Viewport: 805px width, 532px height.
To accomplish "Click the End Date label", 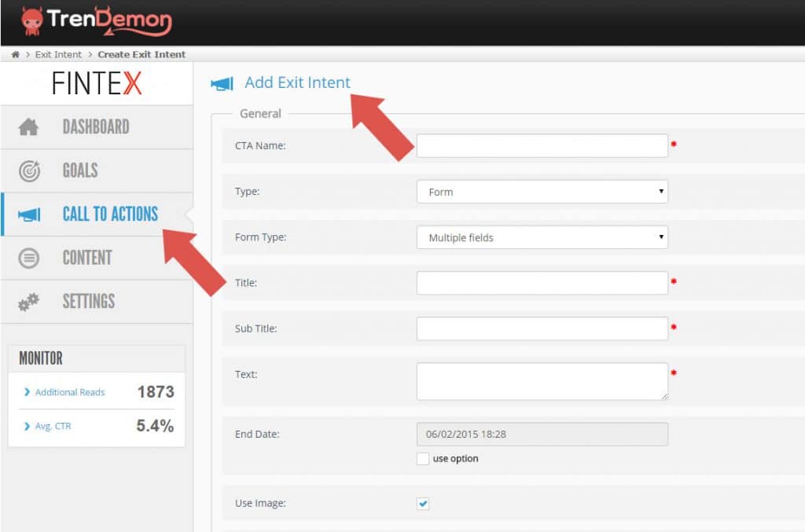I will pos(257,434).
